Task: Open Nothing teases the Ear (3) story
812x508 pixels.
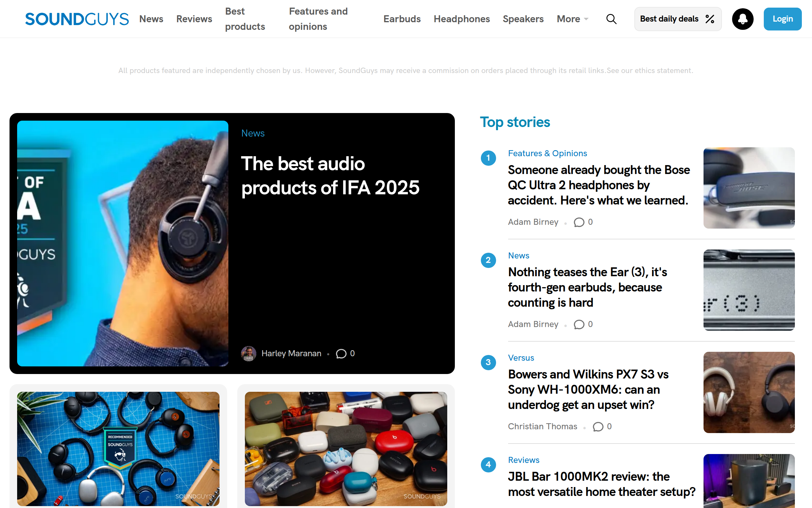Action: pos(587,287)
